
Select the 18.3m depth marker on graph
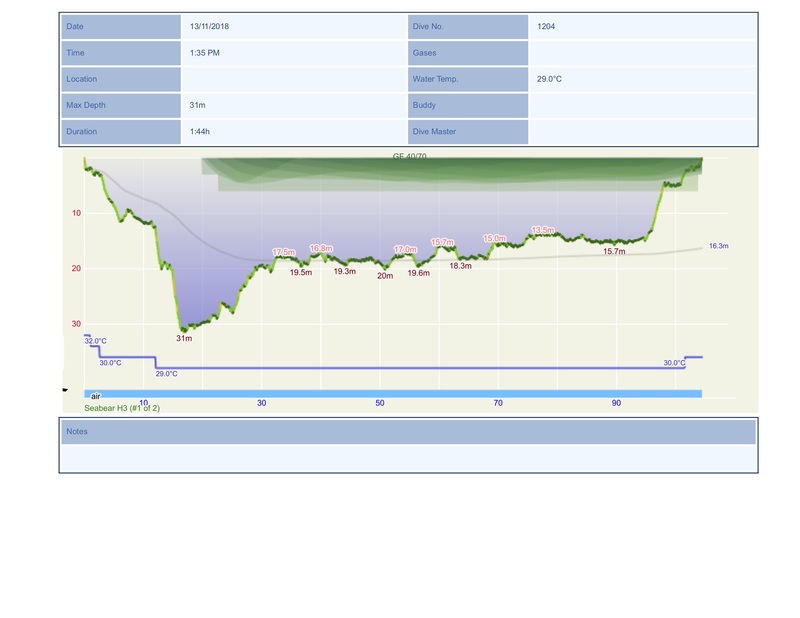pyautogui.click(x=460, y=266)
